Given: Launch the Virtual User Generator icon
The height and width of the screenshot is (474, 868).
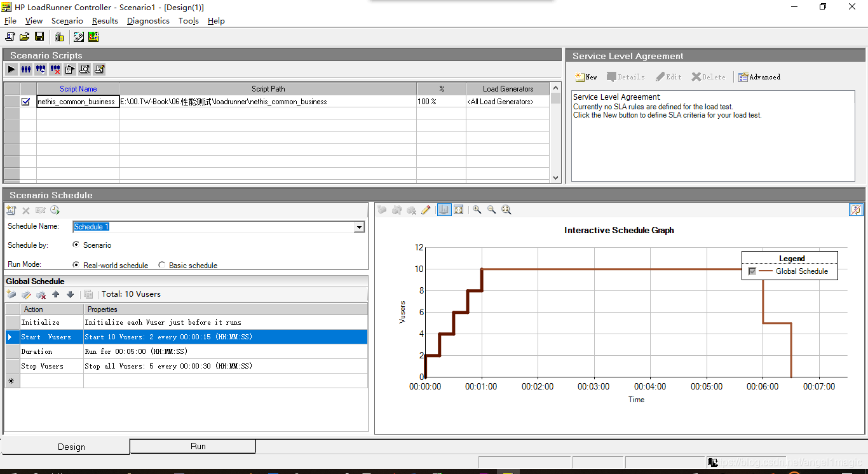Looking at the screenshot, I should [79, 37].
